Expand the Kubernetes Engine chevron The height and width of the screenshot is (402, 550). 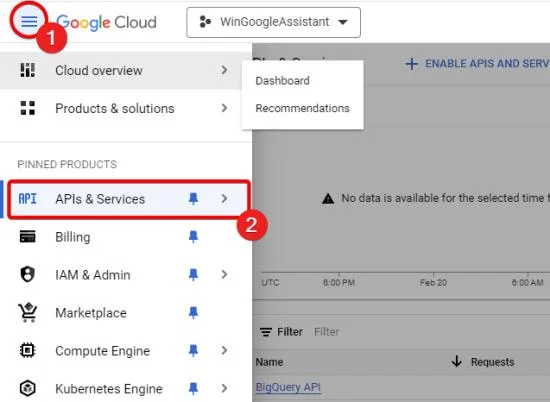click(x=224, y=388)
